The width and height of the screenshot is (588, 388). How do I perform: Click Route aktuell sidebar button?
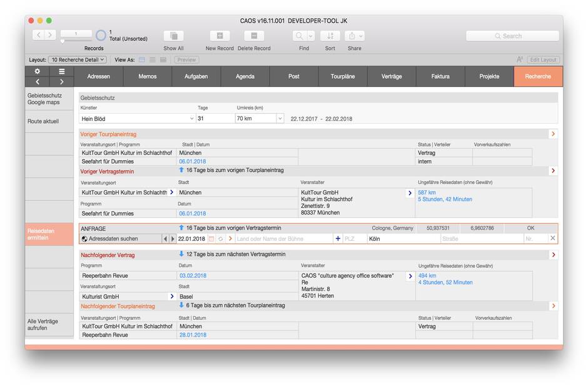point(49,121)
